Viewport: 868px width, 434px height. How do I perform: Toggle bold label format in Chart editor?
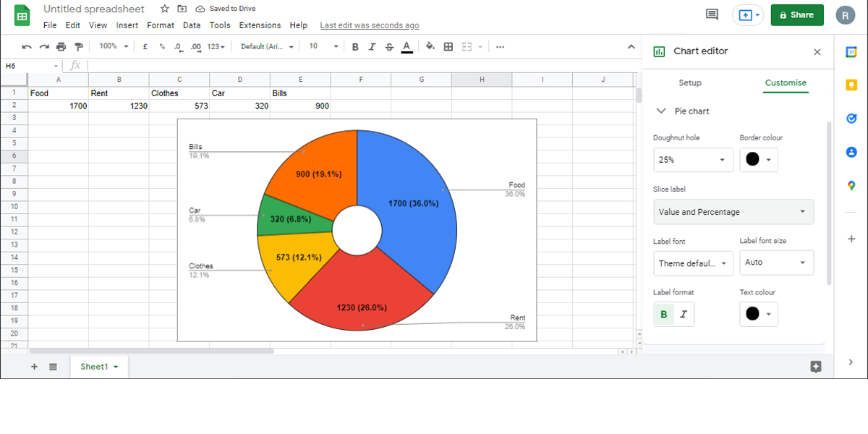[664, 315]
